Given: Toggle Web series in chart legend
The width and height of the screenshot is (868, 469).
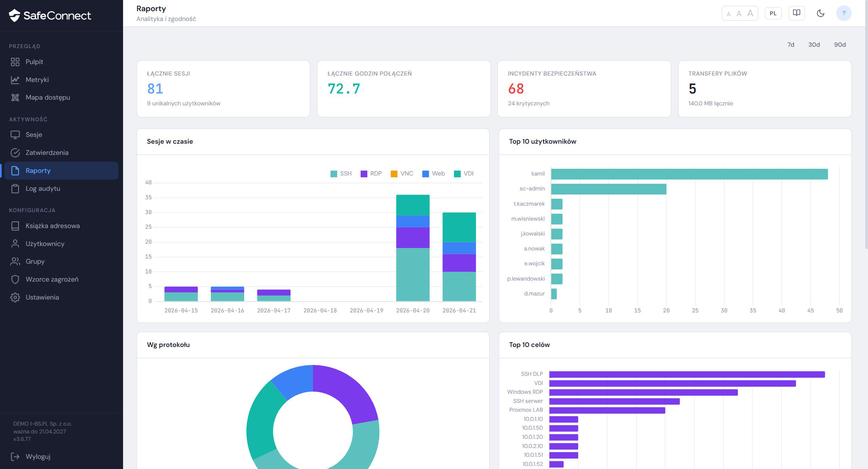Looking at the screenshot, I should click(x=433, y=174).
